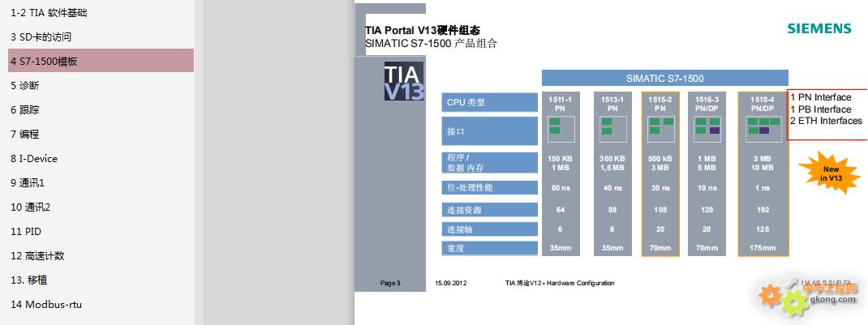This screenshot has height=325, width=868.
Task: Click connection resources value "88"
Action: point(612,210)
